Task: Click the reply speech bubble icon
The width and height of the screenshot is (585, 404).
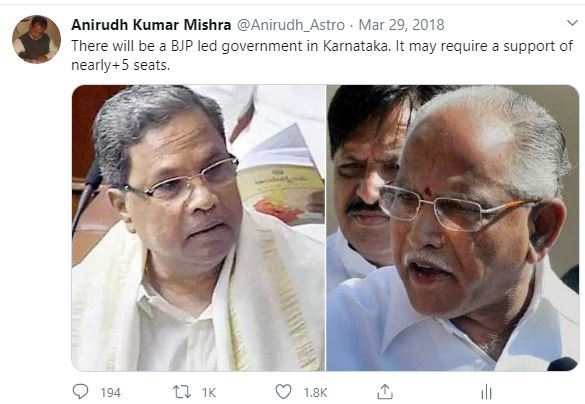Action: (x=80, y=392)
